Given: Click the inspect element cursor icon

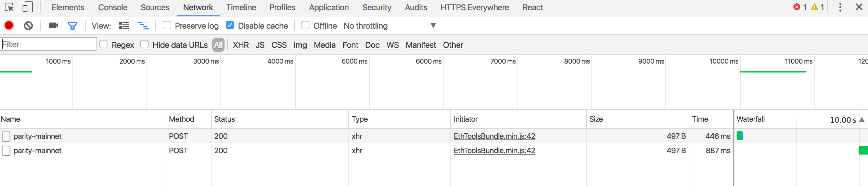Looking at the screenshot, I should [9, 8].
